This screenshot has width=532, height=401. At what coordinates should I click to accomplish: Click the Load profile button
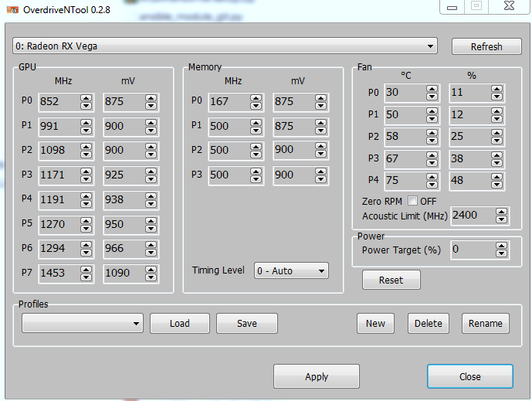[180, 323]
